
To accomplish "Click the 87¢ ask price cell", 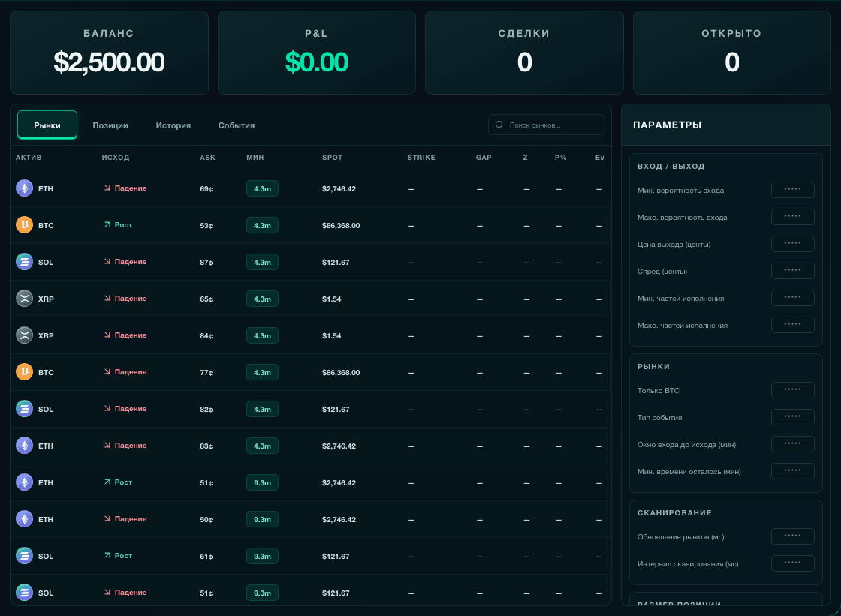I will point(206,262).
